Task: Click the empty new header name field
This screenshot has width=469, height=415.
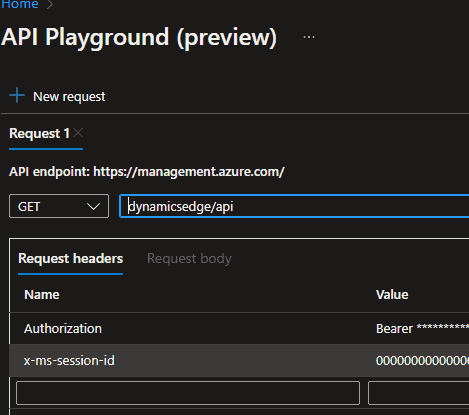Action: [188, 393]
